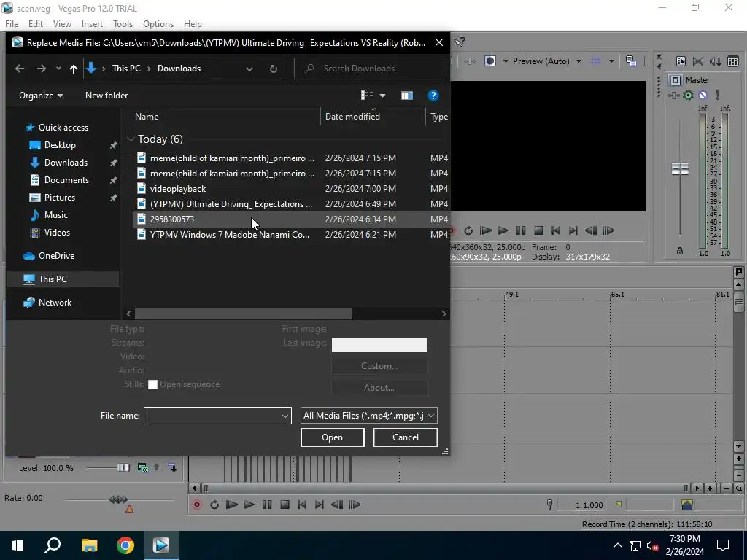Collapse the Today (6) group

[131, 139]
